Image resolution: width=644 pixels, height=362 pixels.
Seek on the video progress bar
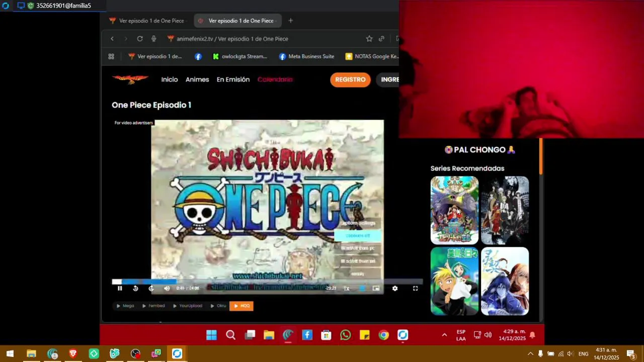point(267,282)
